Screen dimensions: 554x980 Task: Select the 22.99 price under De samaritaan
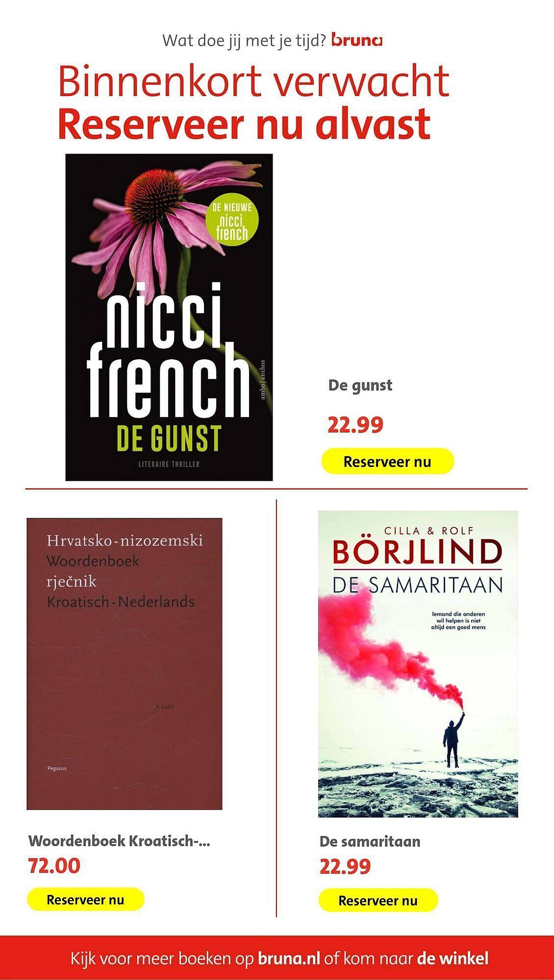tap(345, 867)
